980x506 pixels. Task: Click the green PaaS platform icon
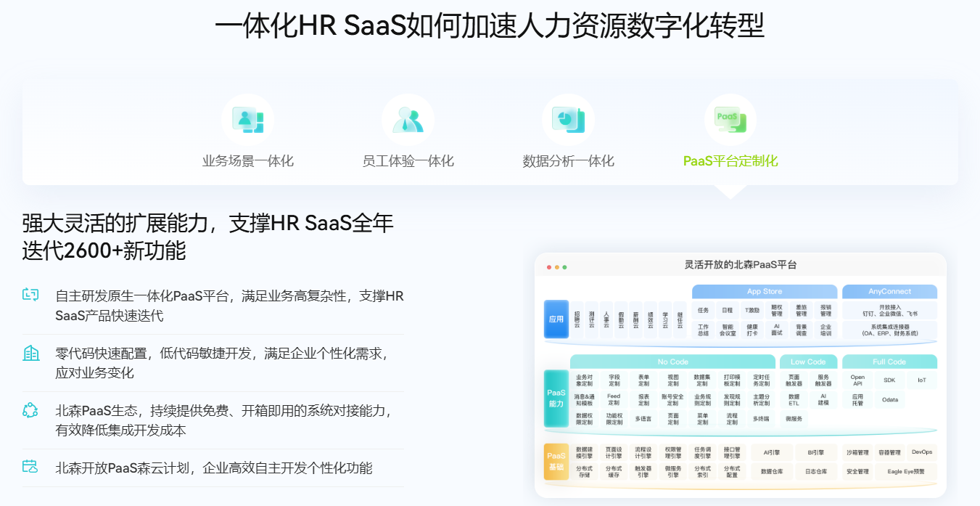[x=730, y=120]
